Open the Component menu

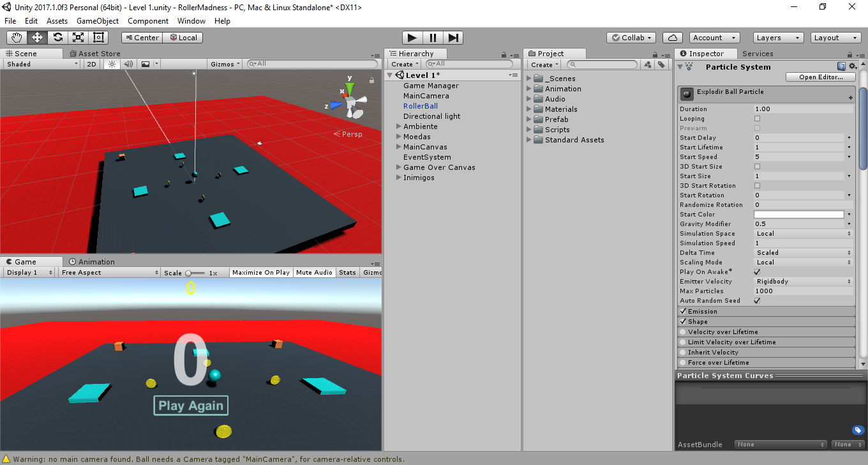[148, 21]
